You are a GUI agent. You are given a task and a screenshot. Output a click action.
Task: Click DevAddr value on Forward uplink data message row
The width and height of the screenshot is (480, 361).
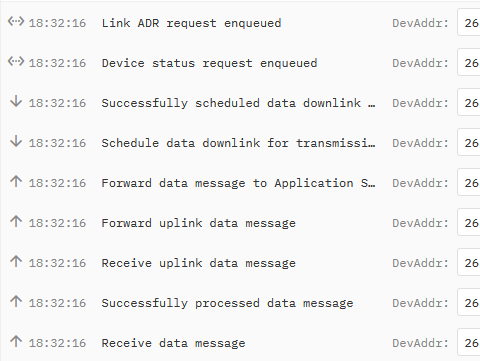(x=469, y=222)
